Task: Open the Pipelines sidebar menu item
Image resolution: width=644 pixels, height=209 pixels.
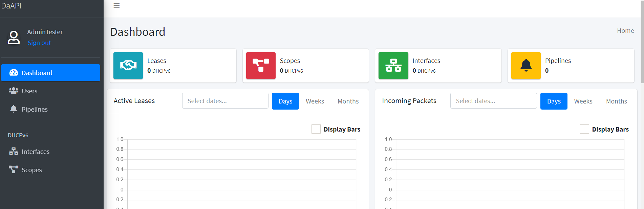Action: click(50, 109)
